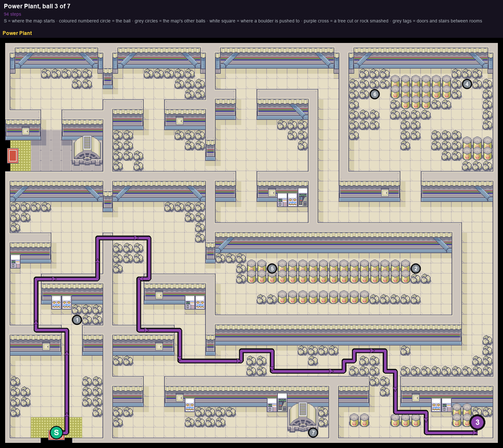The image size is (503, 448).
Task: Click the grey ball 2 marker
Action: point(416,269)
